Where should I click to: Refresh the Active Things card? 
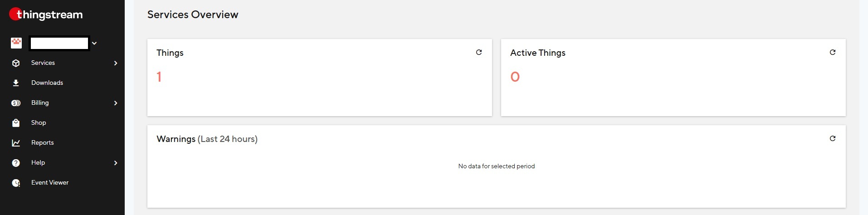click(x=832, y=53)
